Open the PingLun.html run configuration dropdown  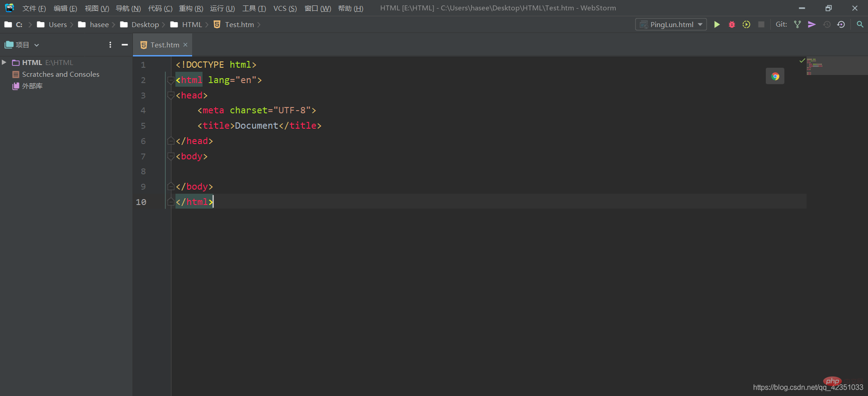pyautogui.click(x=671, y=24)
